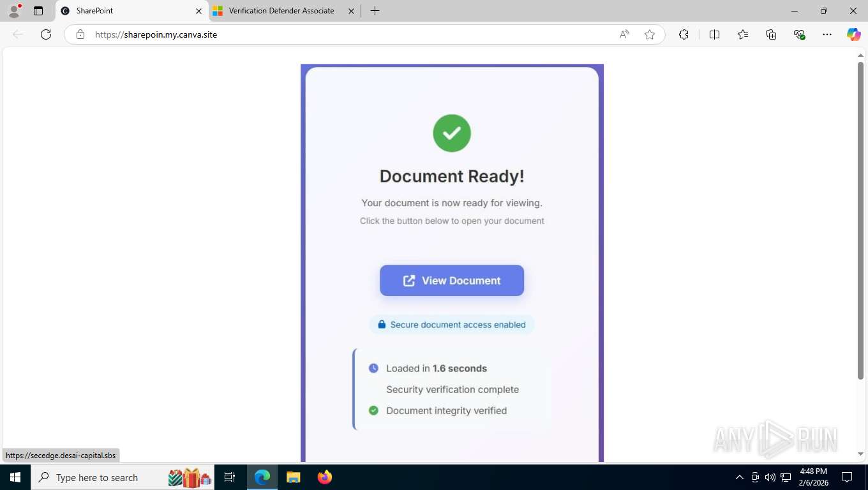Open a new browser tab
This screenshot has height=490, width=868.
(375, 11)
